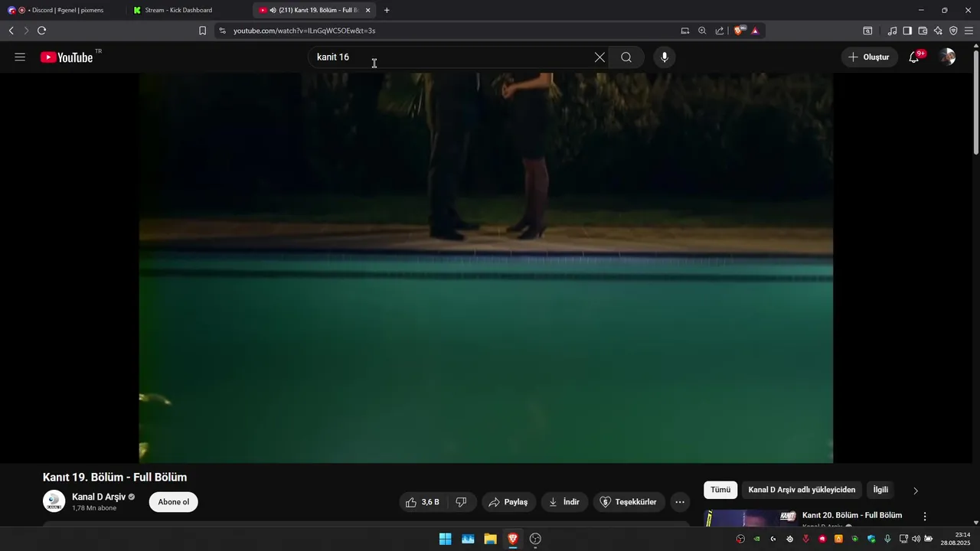Start voice search with the microphone

(x=665, y=57)
